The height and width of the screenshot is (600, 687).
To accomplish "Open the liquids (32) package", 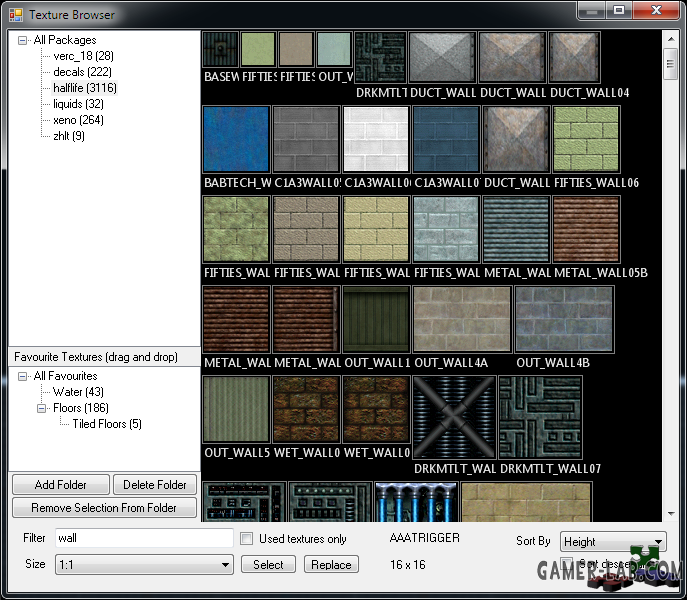I will coord(78,104).
